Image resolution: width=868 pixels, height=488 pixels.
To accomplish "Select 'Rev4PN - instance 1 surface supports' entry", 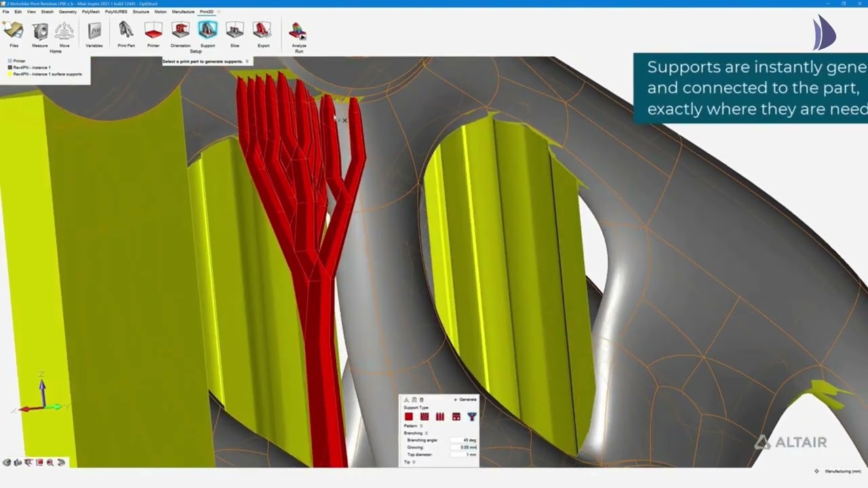I will point(47,74).
